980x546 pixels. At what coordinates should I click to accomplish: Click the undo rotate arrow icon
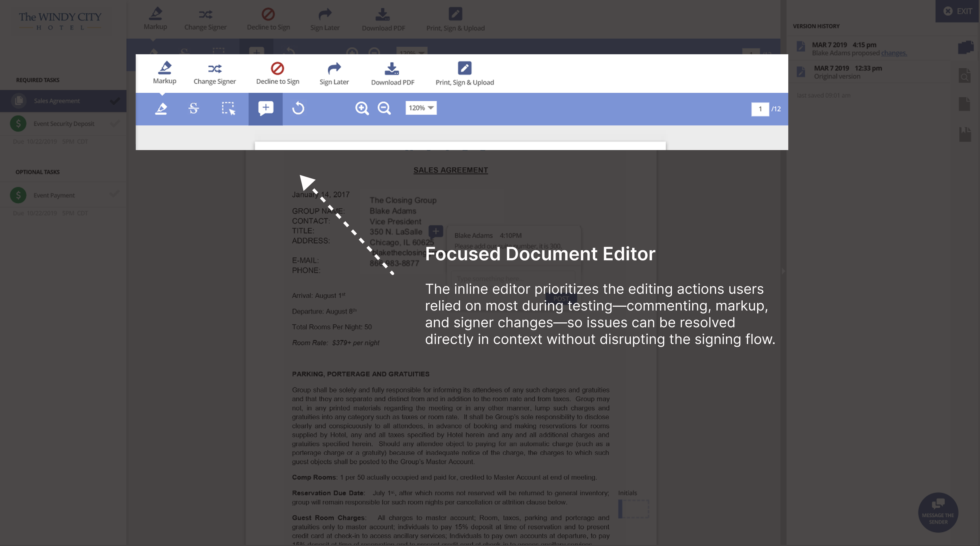point(298,109)
